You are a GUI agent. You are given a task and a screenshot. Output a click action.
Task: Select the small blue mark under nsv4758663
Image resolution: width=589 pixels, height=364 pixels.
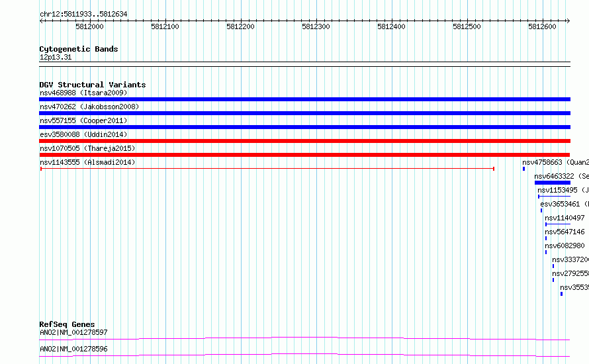[523, 169]
